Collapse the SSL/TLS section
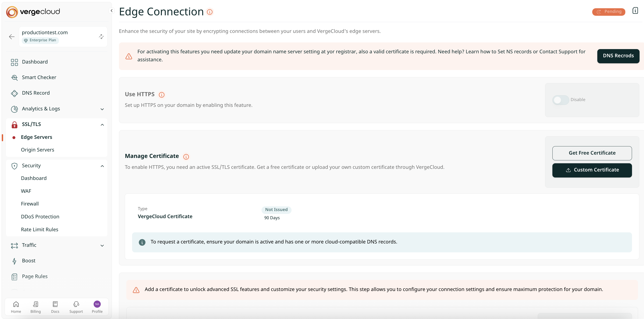This screenshot has width=644, height=319. click(x=102, y=125)
